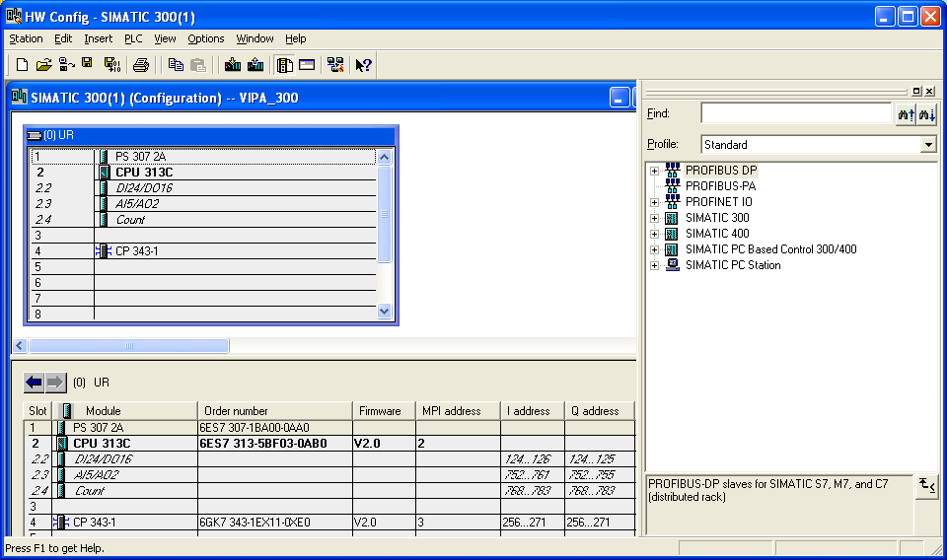
Task: Toggle the hardware Catalog view icon
Action: 285,65
